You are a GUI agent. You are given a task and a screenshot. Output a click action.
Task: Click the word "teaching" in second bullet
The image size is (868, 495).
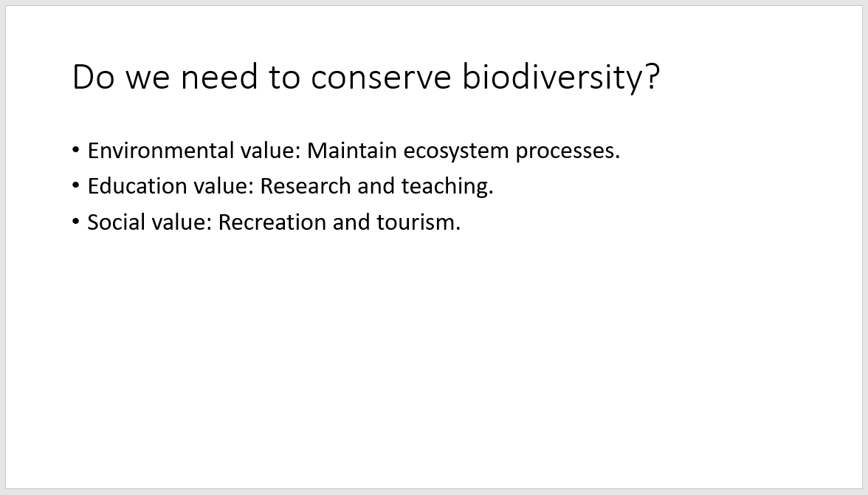coord(444,186)
